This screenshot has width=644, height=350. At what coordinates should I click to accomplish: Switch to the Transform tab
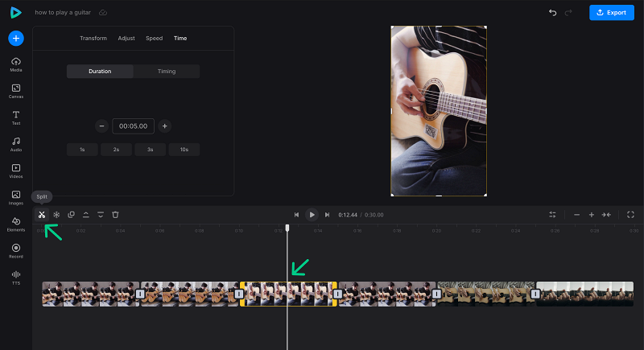click(93, 38)
